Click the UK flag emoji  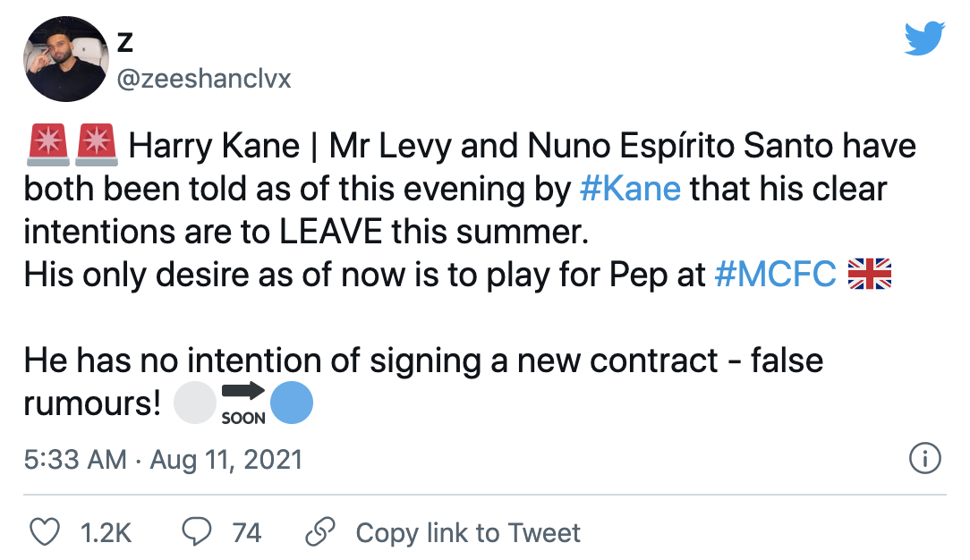(869, 275)
